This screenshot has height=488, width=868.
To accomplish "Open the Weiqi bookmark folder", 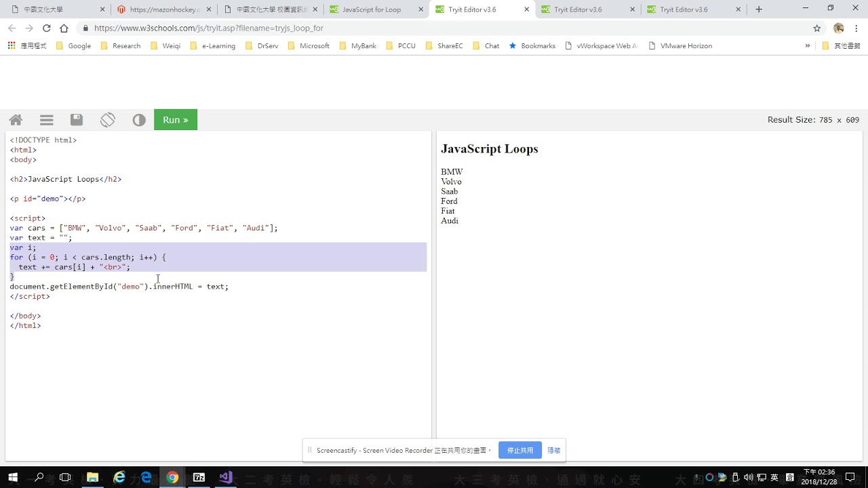I will (165, 46).
